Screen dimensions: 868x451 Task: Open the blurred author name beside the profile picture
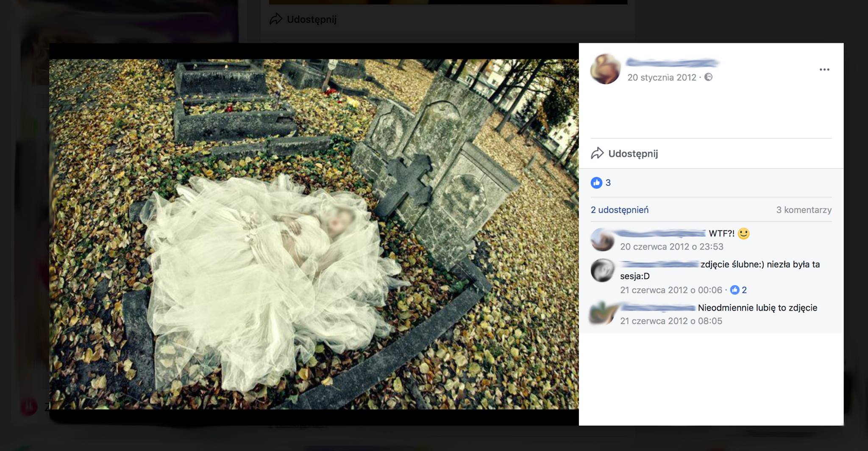coord(672,63)
